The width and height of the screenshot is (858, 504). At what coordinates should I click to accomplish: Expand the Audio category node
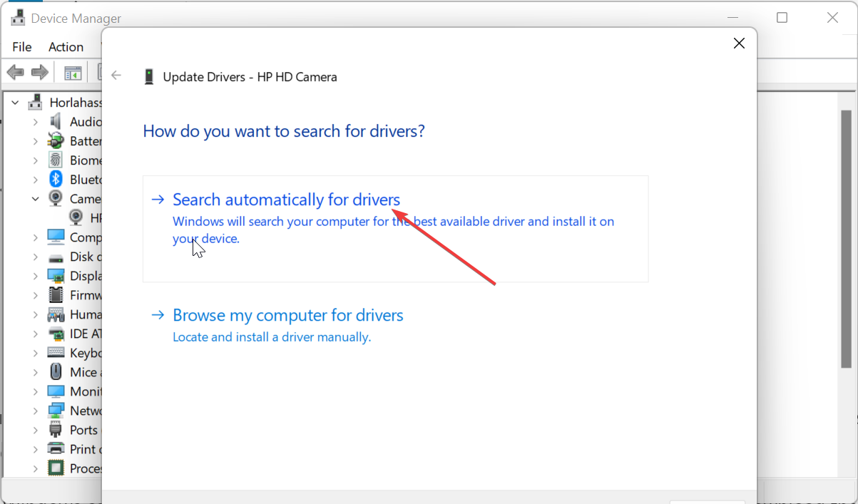click(x=35, y=122)
